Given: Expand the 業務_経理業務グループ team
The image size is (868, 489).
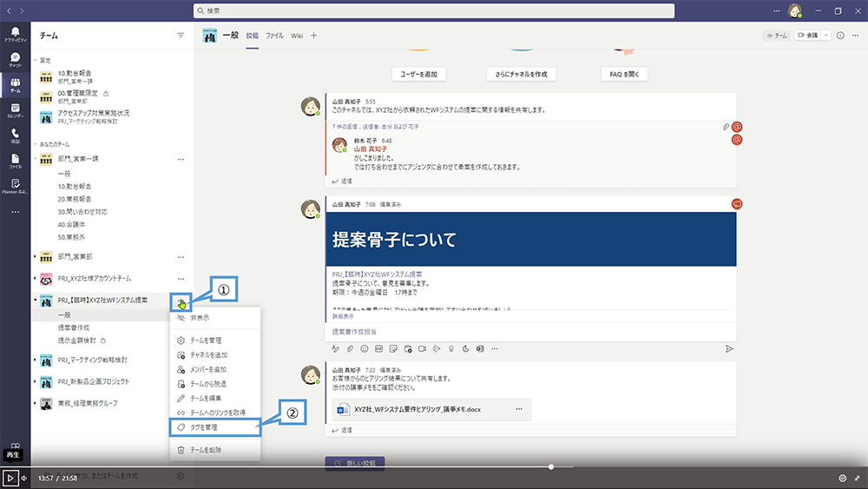Looking at the screenshot, I should tap(36, 403).
